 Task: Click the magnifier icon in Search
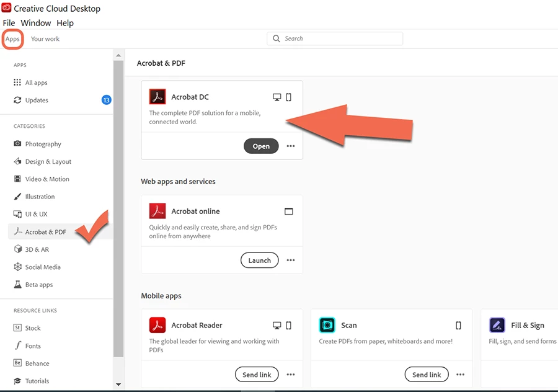tap(277, 38)
